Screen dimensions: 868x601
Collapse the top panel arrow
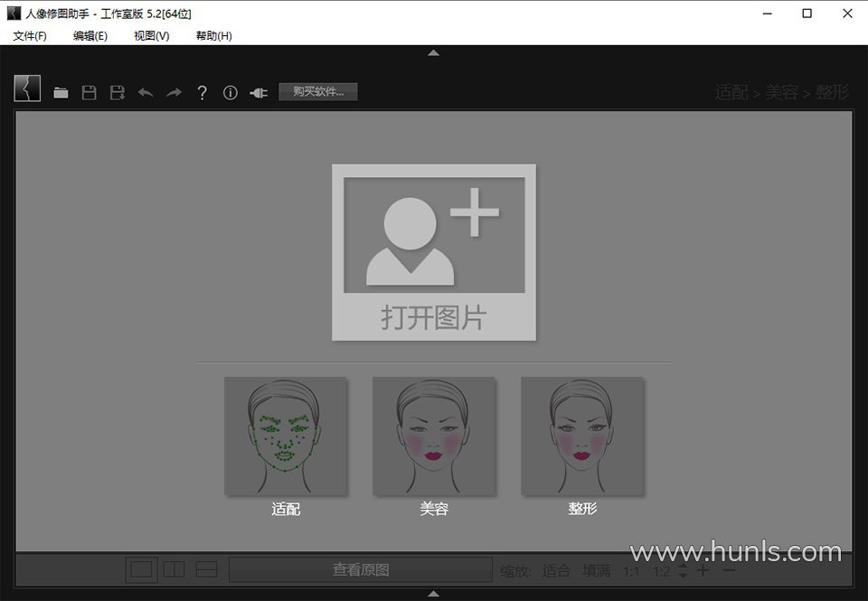pos(433,52)
